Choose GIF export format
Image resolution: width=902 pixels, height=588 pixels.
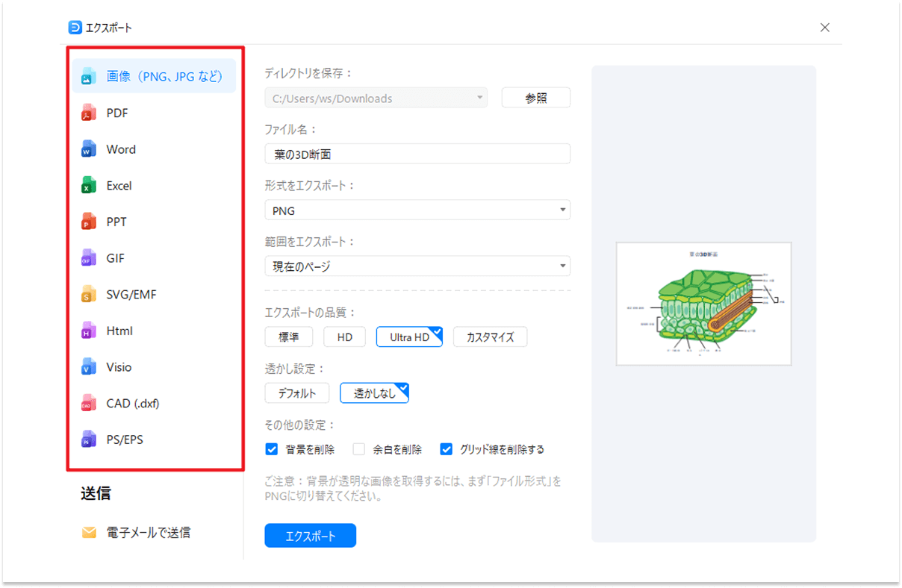(x=115, y=257)
